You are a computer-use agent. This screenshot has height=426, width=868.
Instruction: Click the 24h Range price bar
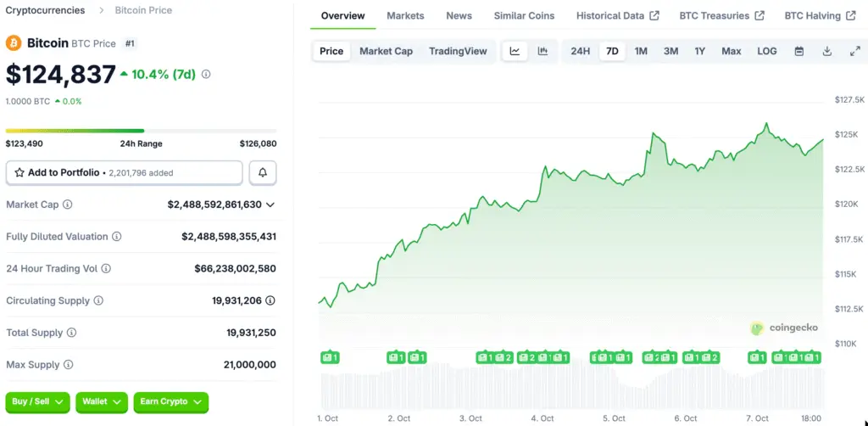click(x=141, y=131)
